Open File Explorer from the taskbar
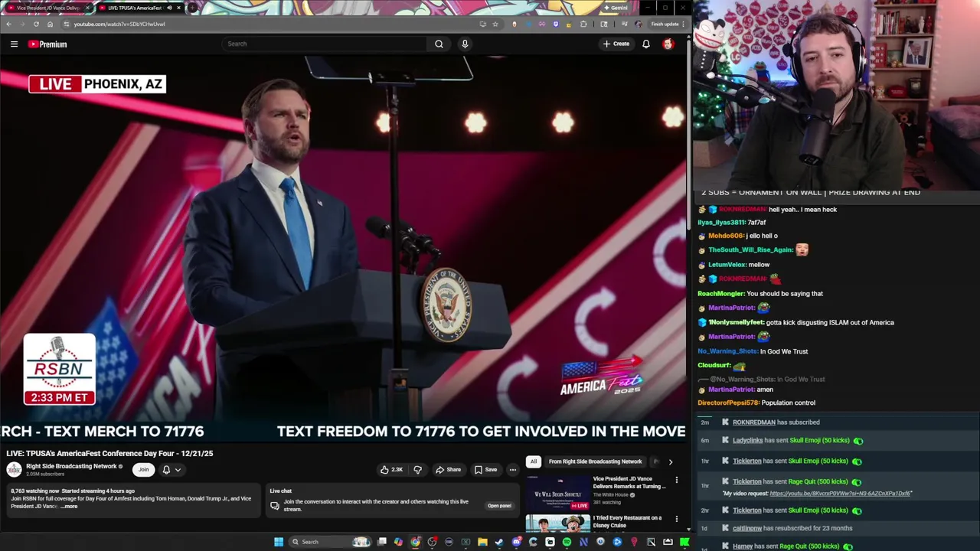This screenshot has height=551, width=980. click(x=482, y=542)
